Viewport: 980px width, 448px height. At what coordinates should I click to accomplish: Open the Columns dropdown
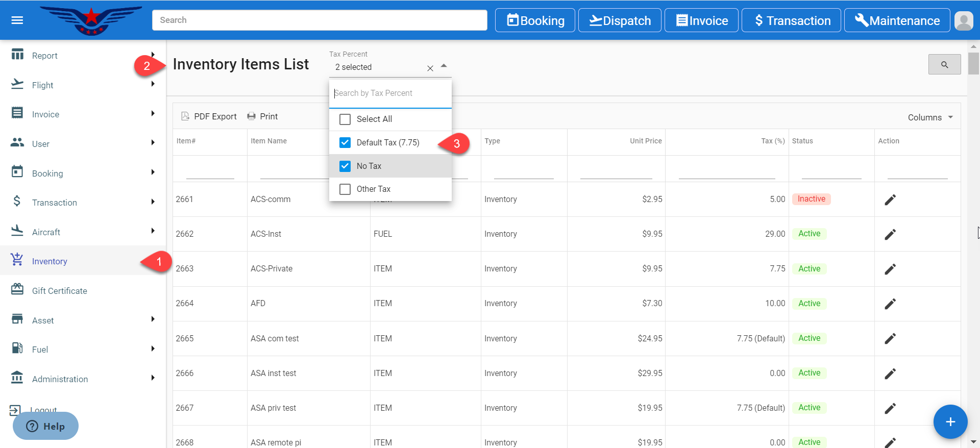pyautogui.click(x=930, y=117)
